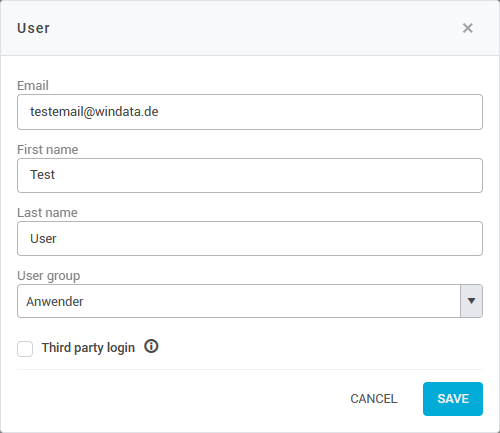Click the First name label
Image resolution: width=500 pixels, height=433 pixels.
[48, 150]
